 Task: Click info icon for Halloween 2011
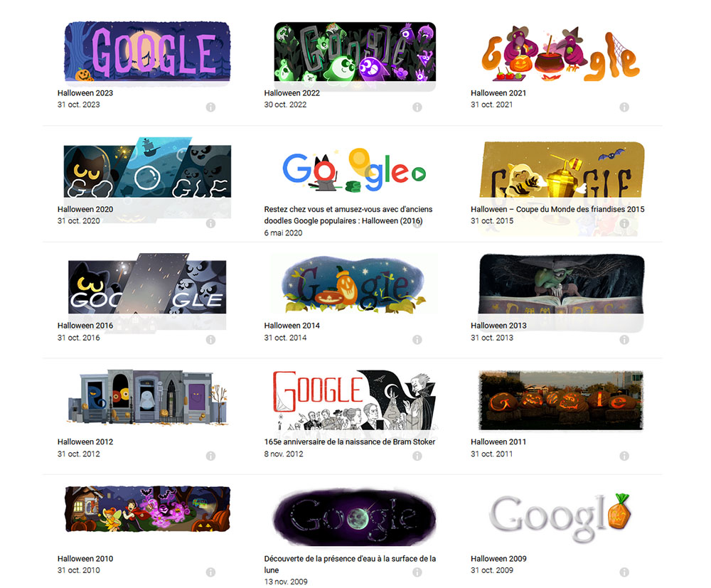(624, 456)
